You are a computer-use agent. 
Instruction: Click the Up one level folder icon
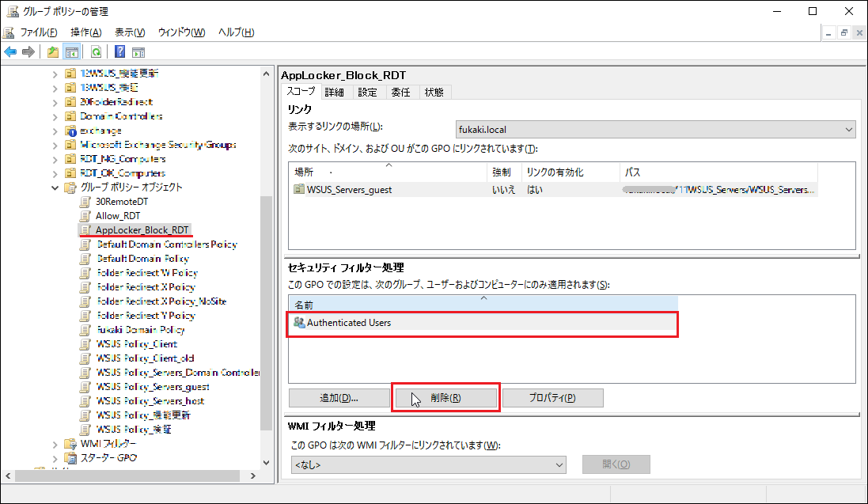[52, 52]
